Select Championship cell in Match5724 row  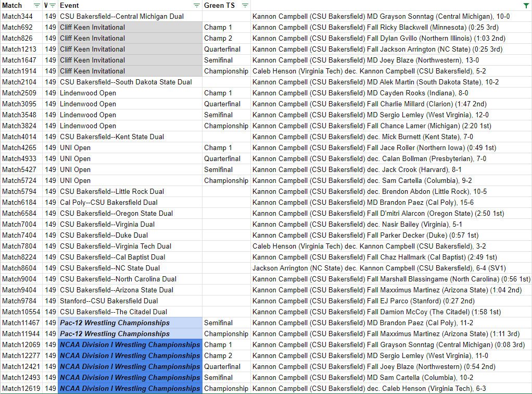(226, 180)
